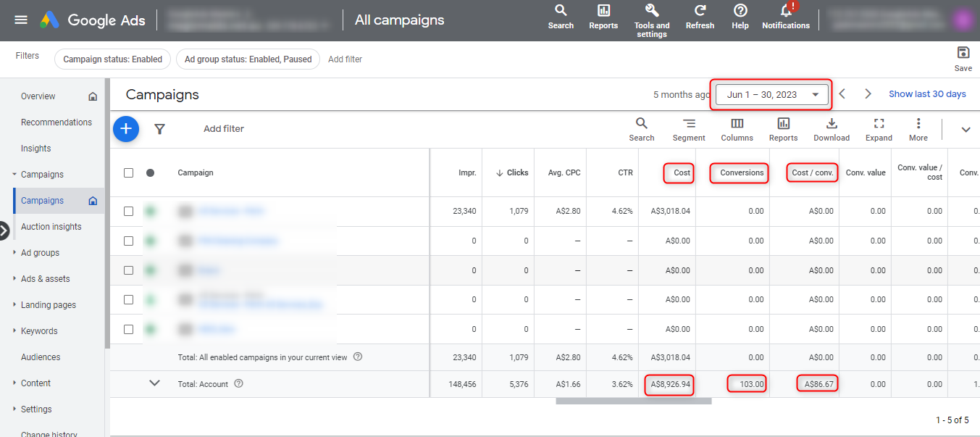This screenshot has height=437, width=980.
Task: Expand the Total: Account row
Action: tap(154, 383)
